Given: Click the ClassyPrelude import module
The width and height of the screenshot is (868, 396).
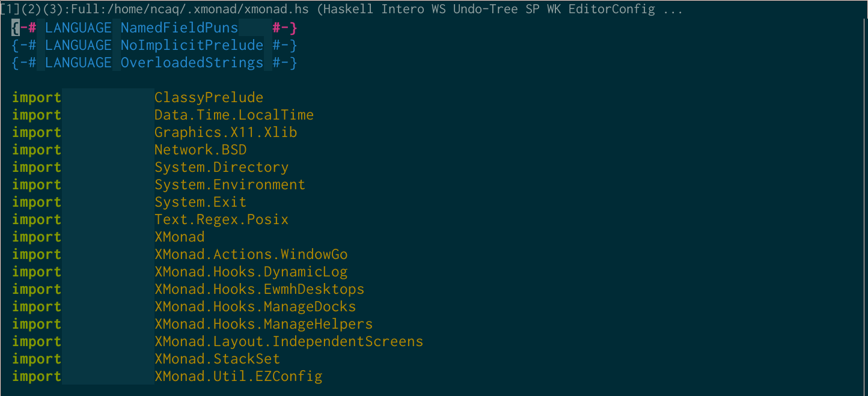Looking at the screenshot, I should point(209,98).
